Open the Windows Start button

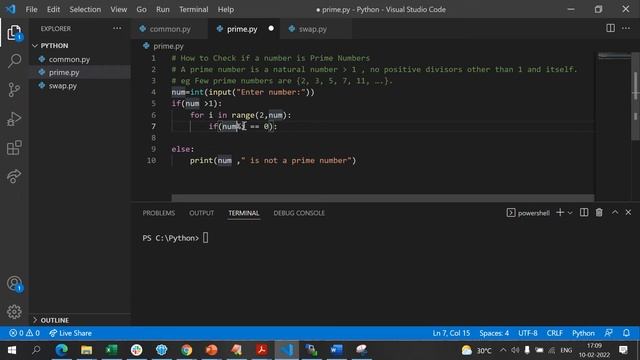click(x=12, y=350)
